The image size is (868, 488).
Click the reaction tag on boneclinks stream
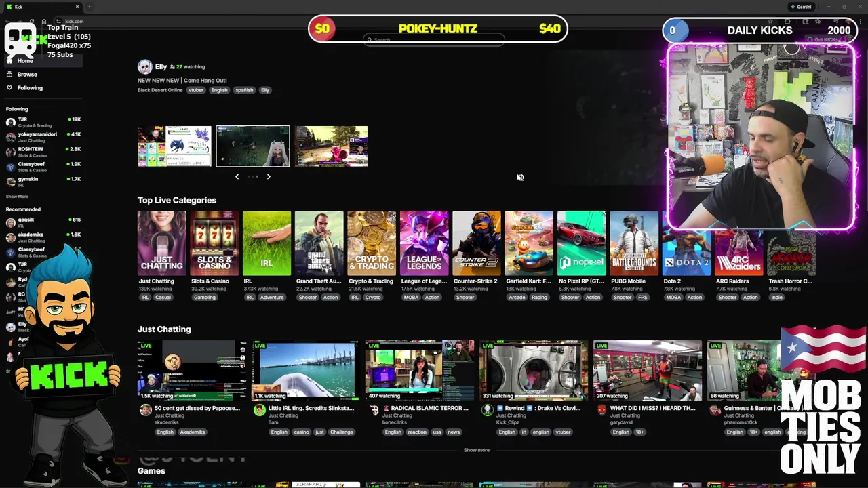click(417, 432)
